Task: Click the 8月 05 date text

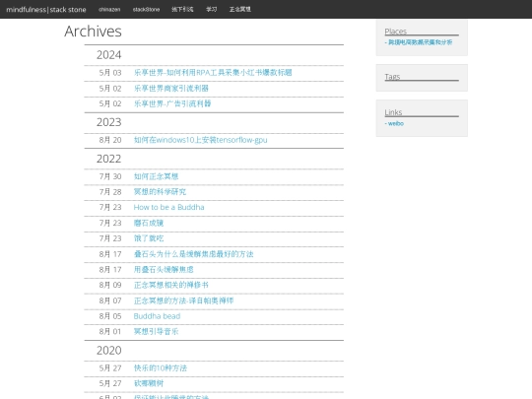Action: click(110, 316)
